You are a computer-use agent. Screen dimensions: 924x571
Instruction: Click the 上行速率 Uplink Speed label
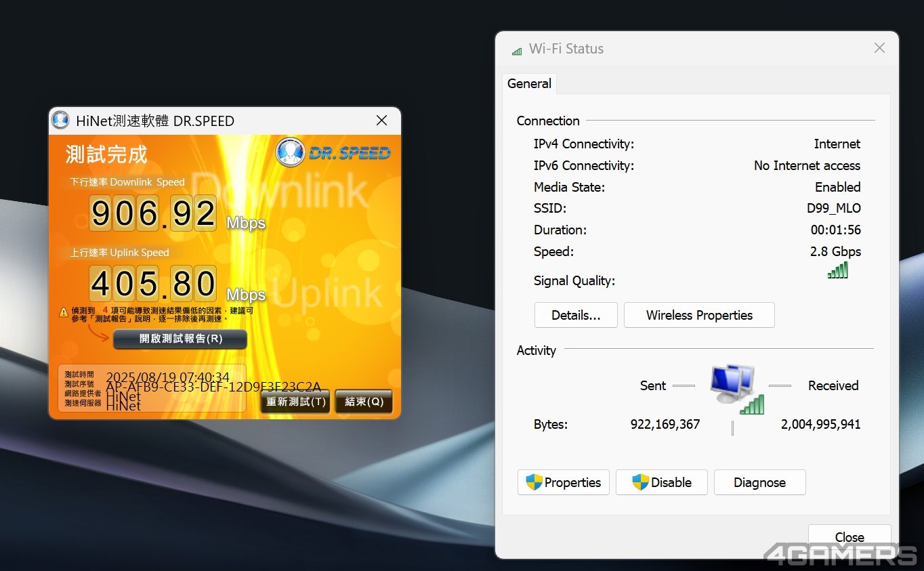click(120, 253)
